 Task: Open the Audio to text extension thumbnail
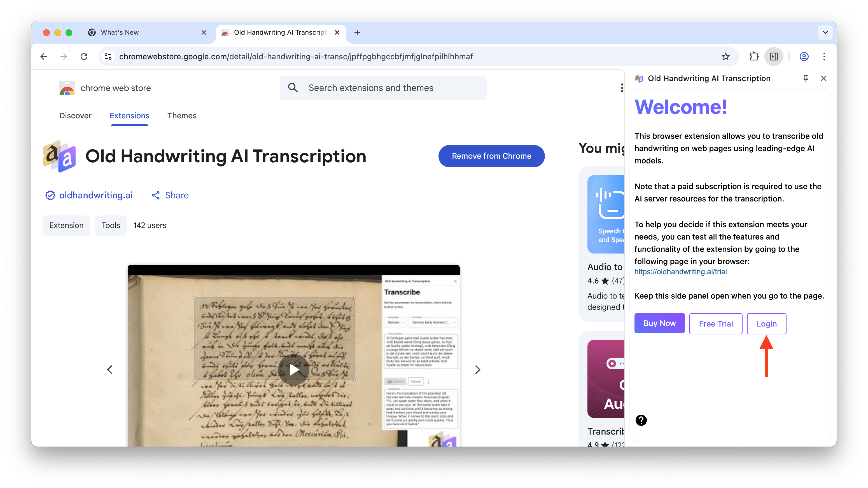click(606, 214)
